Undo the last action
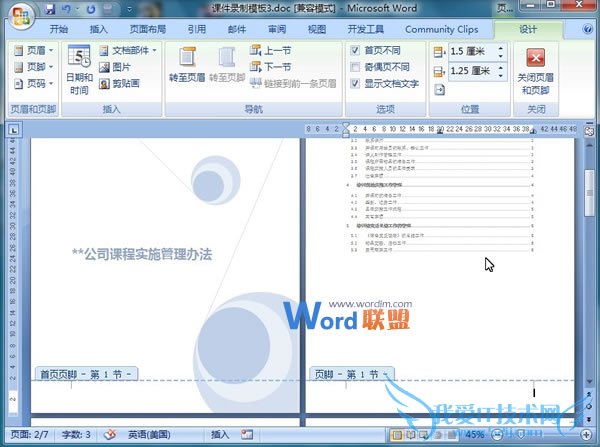The height and width of the screenshot is (447, 600). point(67,9)
